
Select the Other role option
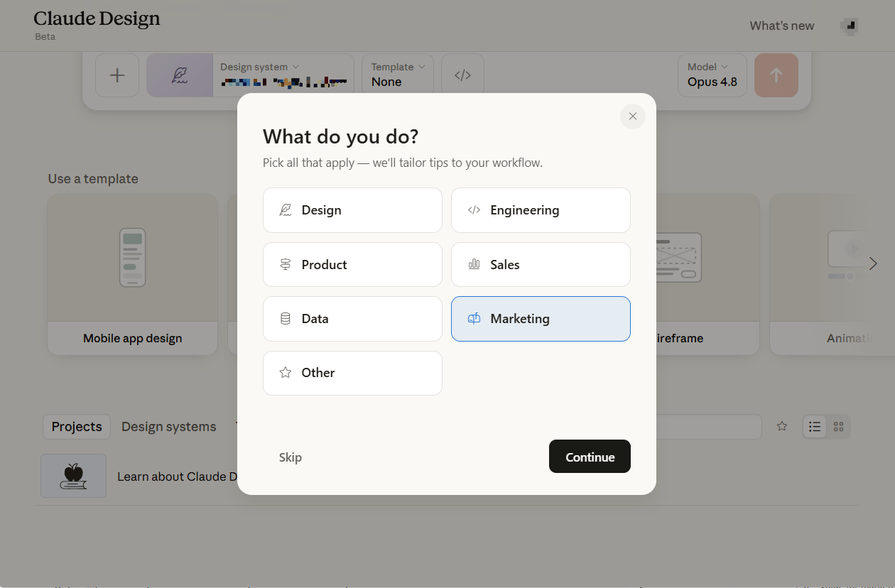(x=352, y=373)
